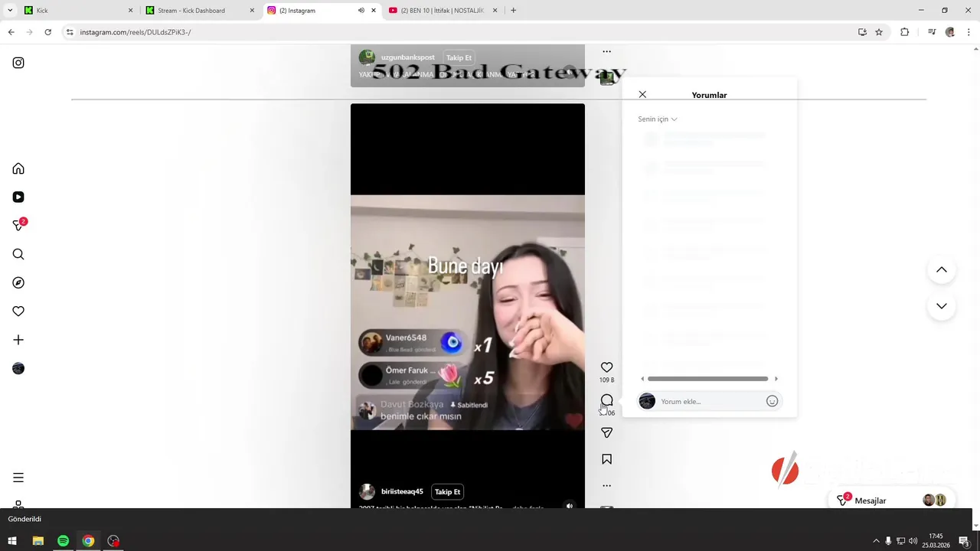The width and height of the screenshot is (980, 551).
Task: Open uzgunbankspost profile username link
Action: pyautogui.click(x=407, y=57)
